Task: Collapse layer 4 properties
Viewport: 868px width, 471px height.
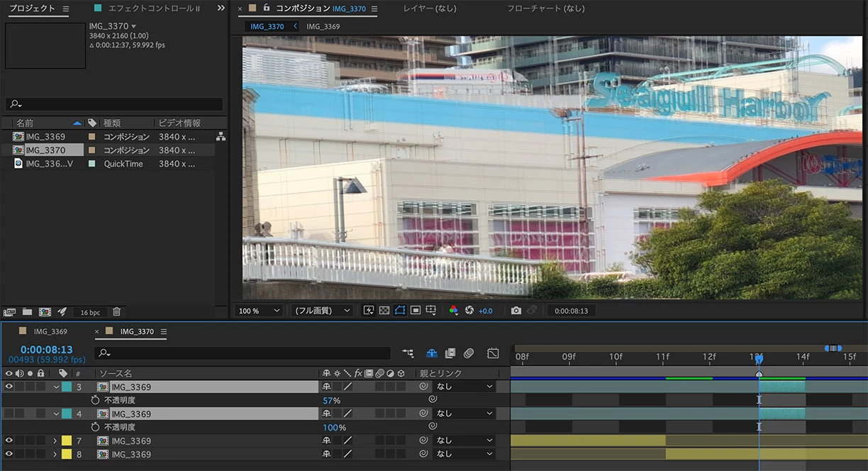Action: click(55, 414)
